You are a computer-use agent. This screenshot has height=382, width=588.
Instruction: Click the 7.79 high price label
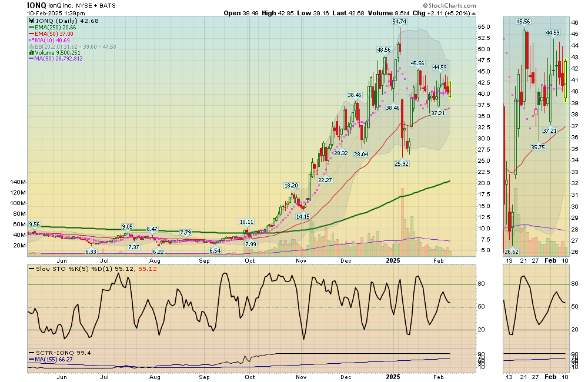pyautogui.click(x=185, y=232)
